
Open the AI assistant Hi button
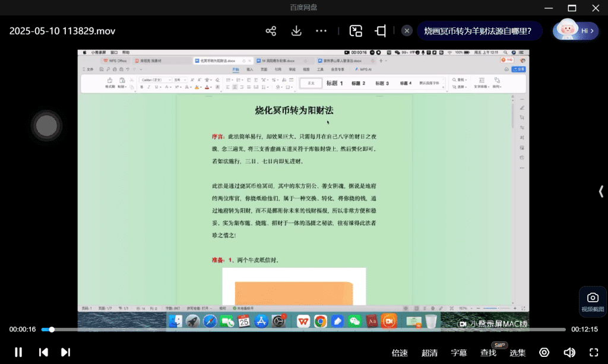coord(575,31)
